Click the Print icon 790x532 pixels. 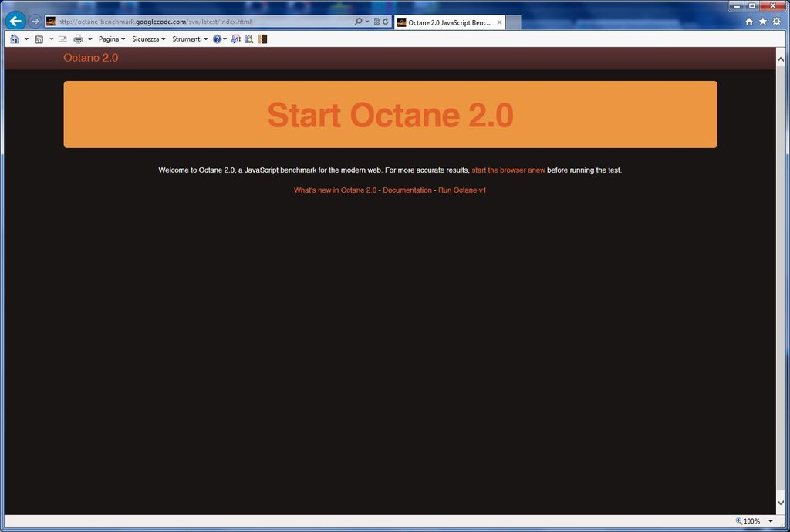click(x=78, y=39)
